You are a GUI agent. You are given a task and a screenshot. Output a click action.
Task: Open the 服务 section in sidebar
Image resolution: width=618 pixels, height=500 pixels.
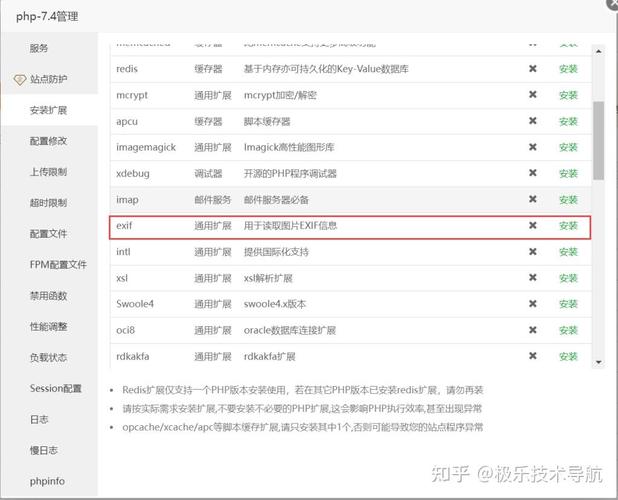pyautogui.click(x=39, y=48)
